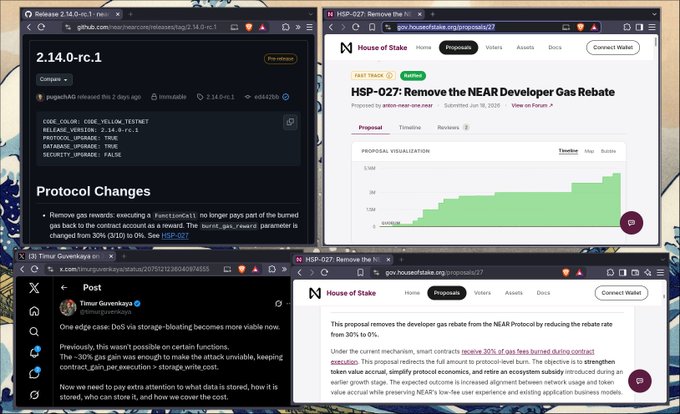Image resolution: width=680 pixels, height=414 pixels.
Task: Open tab list chevron in GitHub window
Action: pyautogui.click(x=311, y=14)
